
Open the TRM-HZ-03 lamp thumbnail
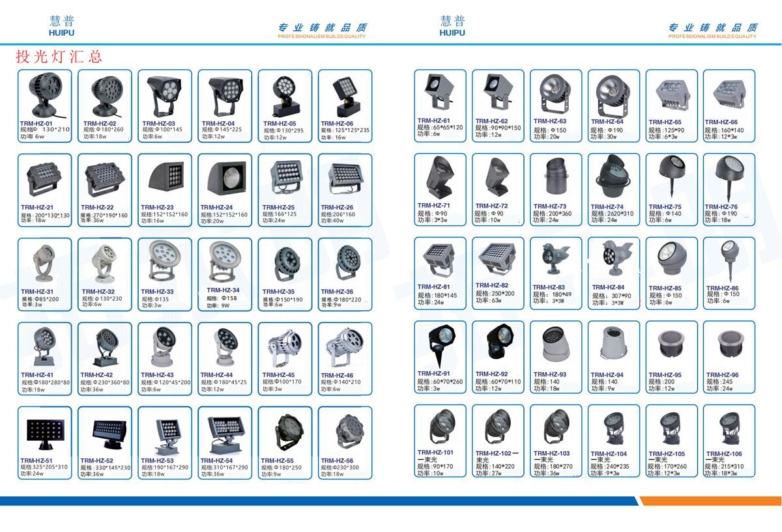(165, 95)
